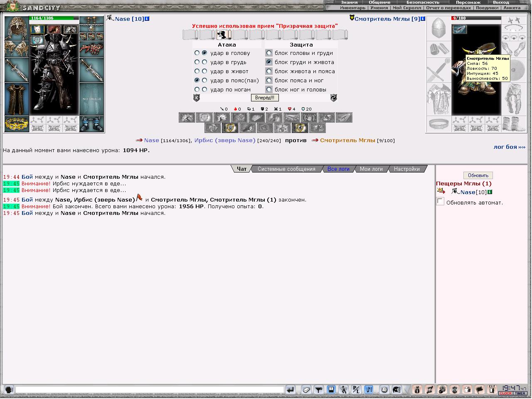Open info icon next to Смотритель Мглы [9]
This screenshot has width=532, height=399.
click(x=423, y=19)
